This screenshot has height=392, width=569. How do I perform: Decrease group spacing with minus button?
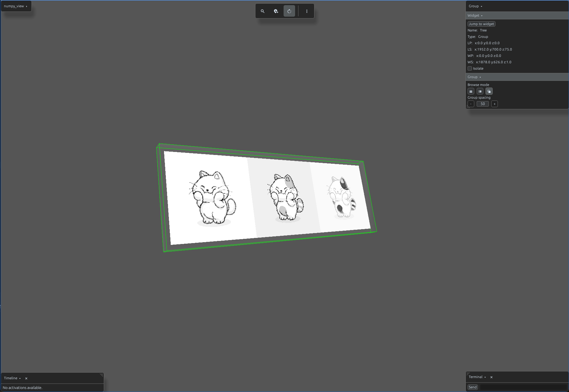(x=471, y=104)
